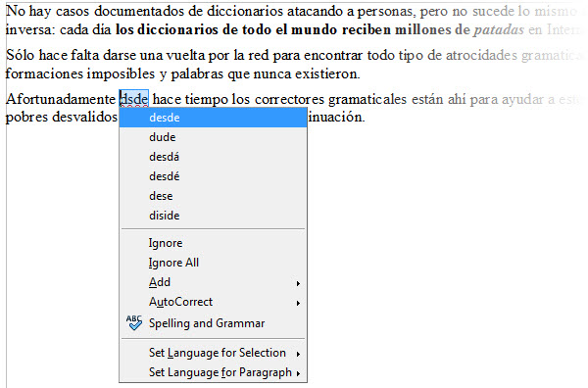This screenshot has height=388, width=588.
Task: Open the AutoCorrect submenu
Action: click(213, 302)
